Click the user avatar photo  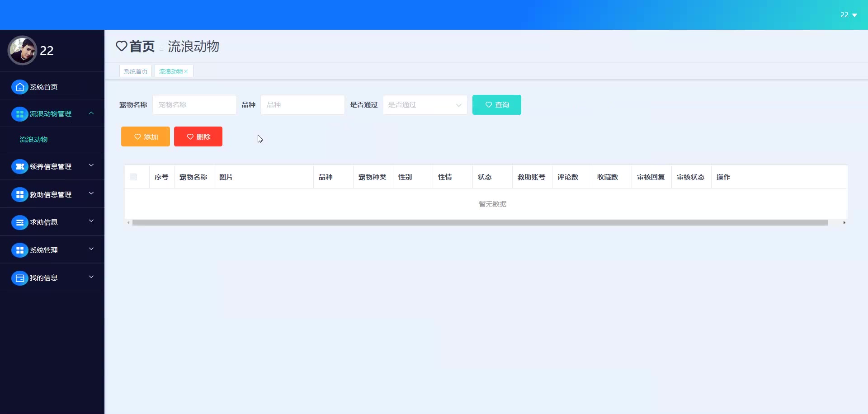[x=22, y=51]
